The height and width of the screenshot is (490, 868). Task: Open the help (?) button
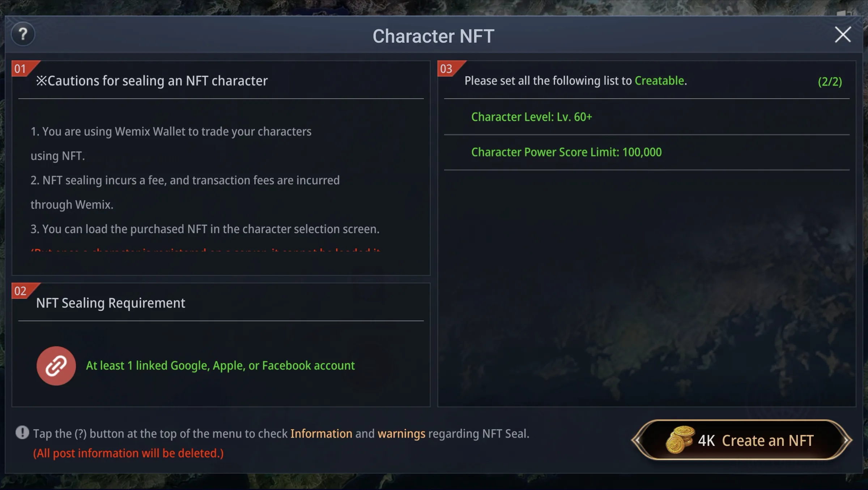click(23, 34)
